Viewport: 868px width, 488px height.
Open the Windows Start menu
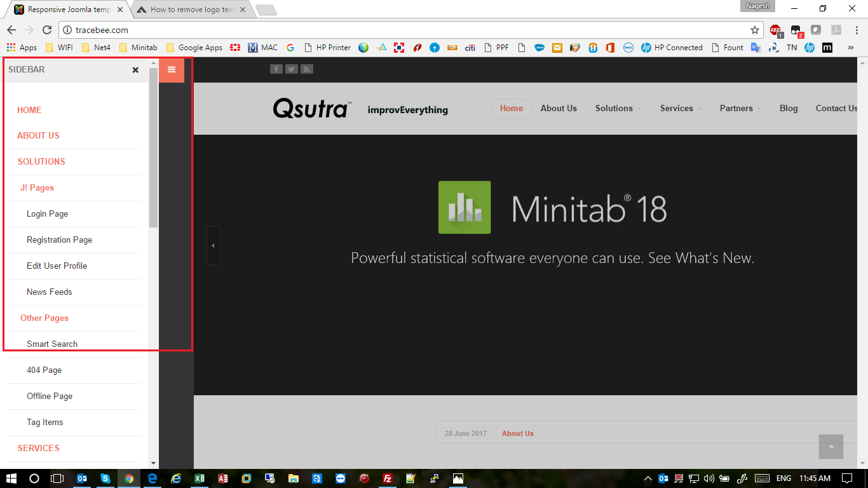pyautogui.click(x=11, y=478)
